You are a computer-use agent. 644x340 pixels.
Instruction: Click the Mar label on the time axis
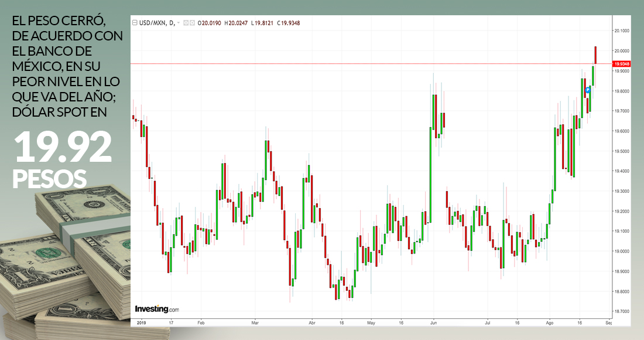pos(255,322)
